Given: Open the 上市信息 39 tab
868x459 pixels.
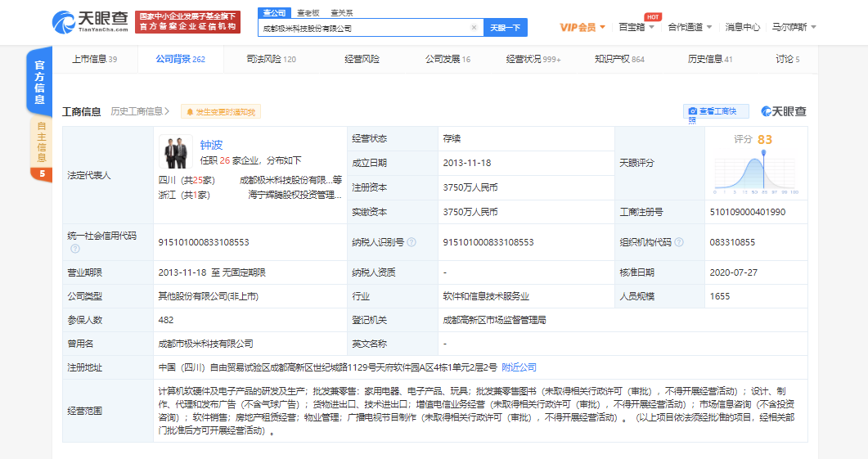Looking at the screenshot, I should (95, 59).
